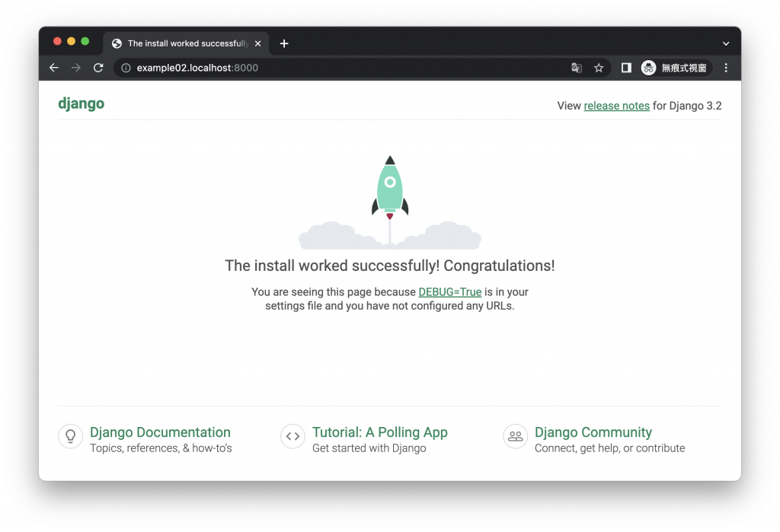
Task: Click the globe favicon on the tab
Action: coord(117,43)
